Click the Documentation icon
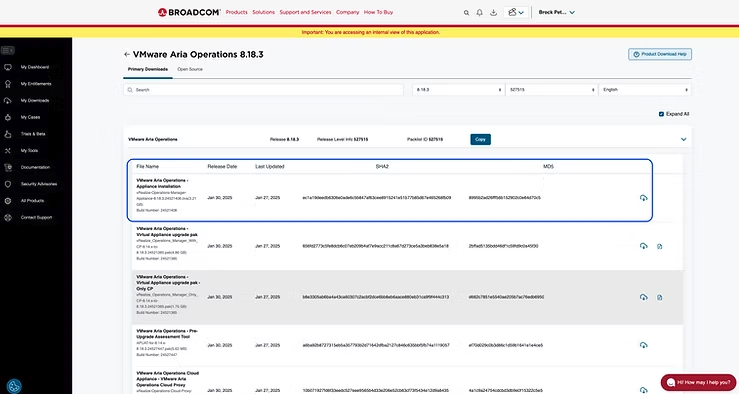Image resolution: width=739 pixels, height=394 pixels. [8, 167]
